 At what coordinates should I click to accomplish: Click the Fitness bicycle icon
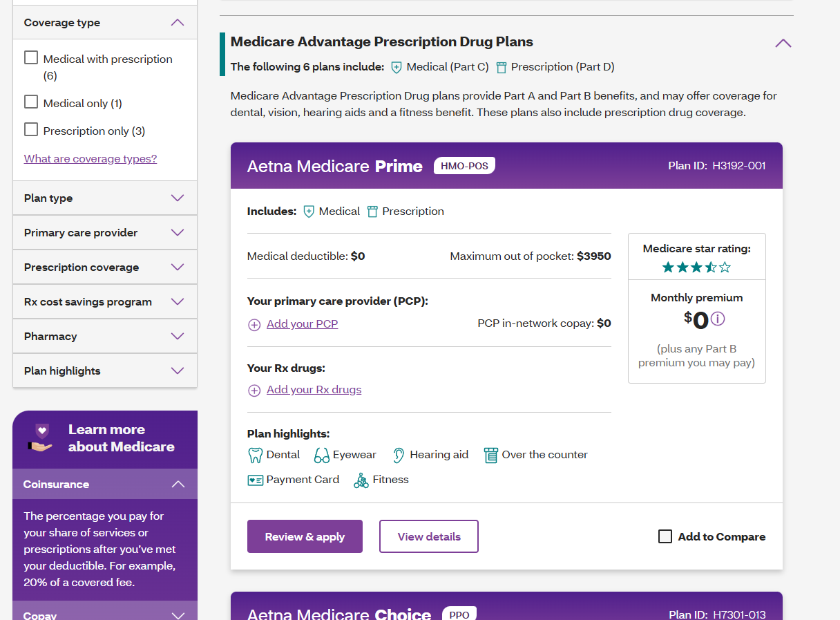[x=361, y=480]
